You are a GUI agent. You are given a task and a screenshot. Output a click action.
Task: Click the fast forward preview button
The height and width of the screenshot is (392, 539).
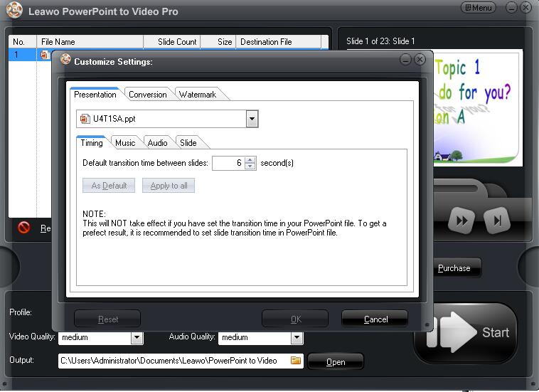pos(461,221)
